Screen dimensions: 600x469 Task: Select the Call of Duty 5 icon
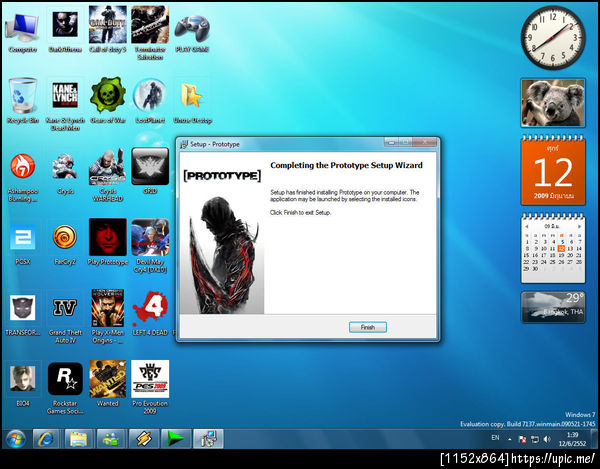[x=108, y=30]
